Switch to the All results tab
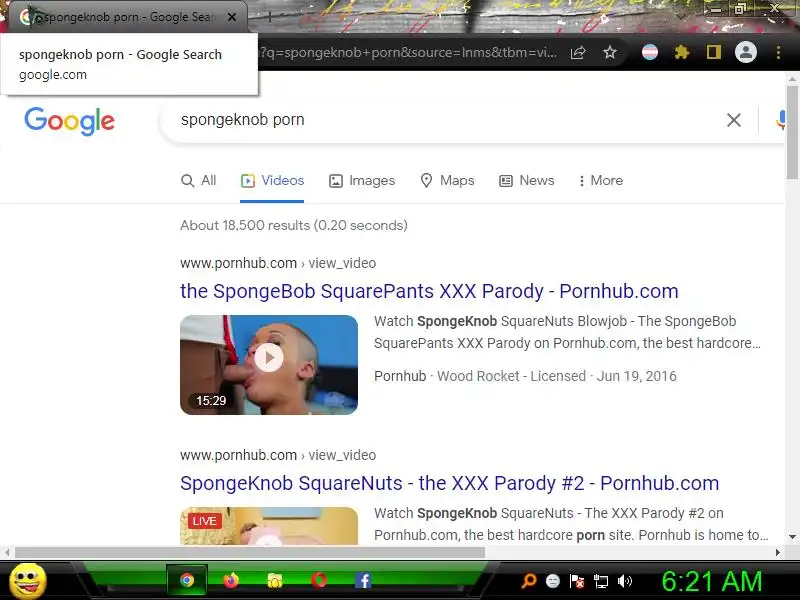The height and width of the screenshot is (600, 800). [x=199, y=181]
